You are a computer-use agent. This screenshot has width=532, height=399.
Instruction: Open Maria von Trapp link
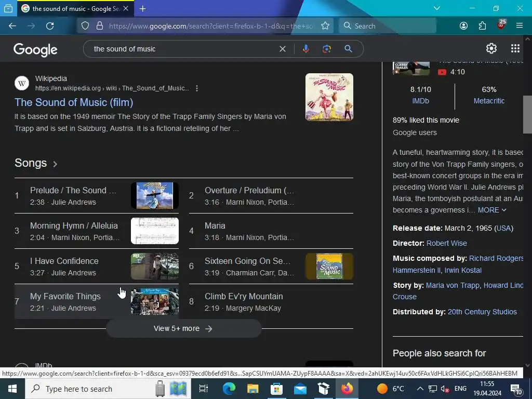tap(453, 285)
